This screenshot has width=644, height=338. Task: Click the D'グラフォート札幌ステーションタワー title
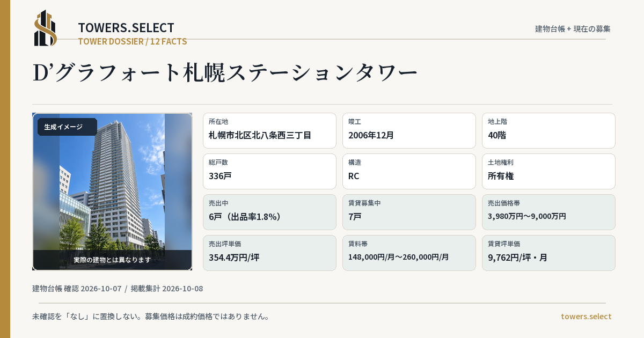(x=225, y=73)
